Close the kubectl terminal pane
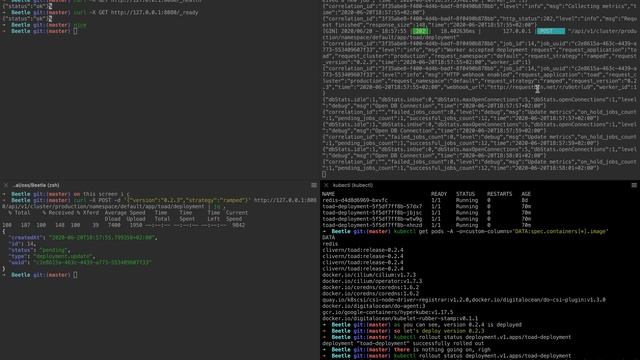The height and width of the screenshot is (360, 640). [326, 185]
